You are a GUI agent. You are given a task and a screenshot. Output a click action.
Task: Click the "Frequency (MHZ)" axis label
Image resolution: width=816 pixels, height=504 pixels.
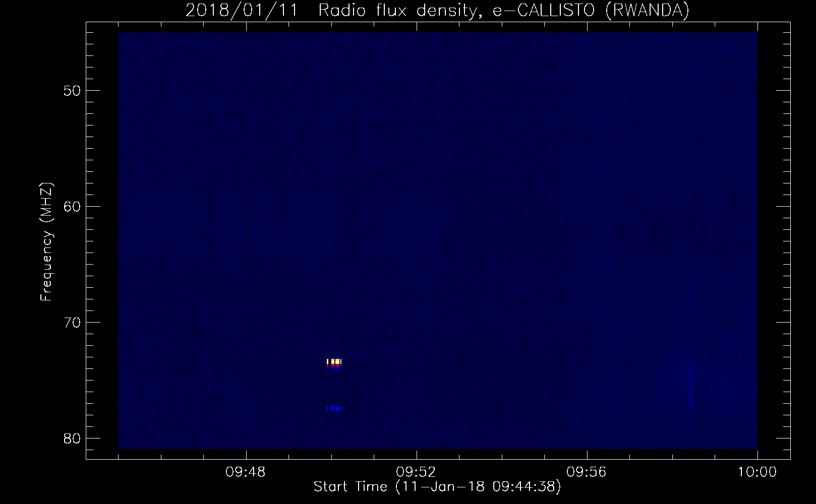46,242
